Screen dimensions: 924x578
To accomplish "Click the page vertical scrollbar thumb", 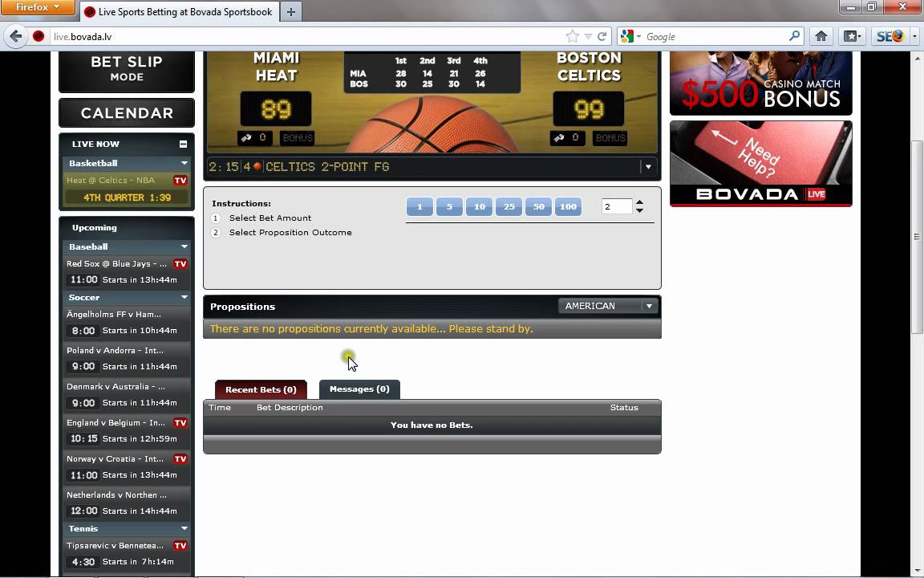I will click(x=917, y=237).
